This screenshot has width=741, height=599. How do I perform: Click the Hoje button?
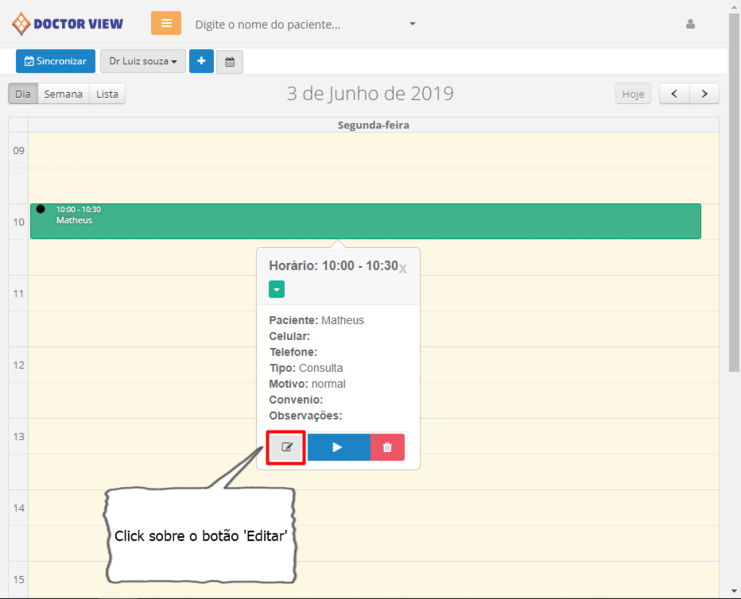[633, 94]
